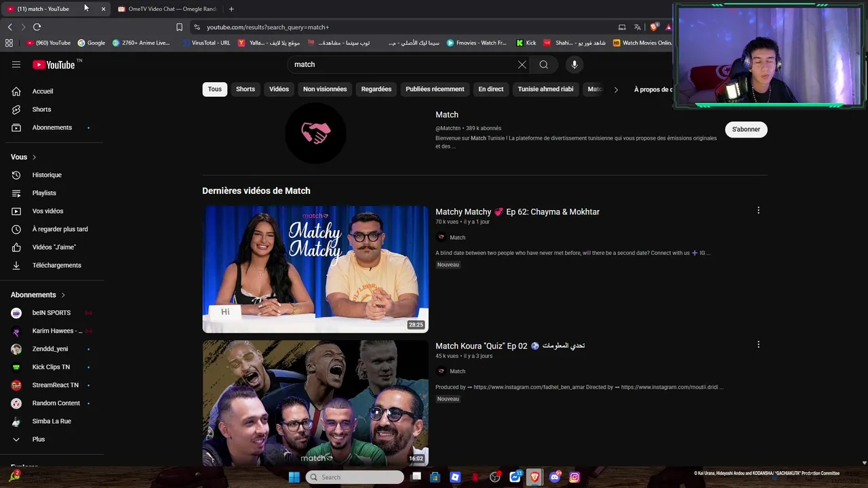
Task: Open more options for Match Koura video
Action: (x=758, y=344)
